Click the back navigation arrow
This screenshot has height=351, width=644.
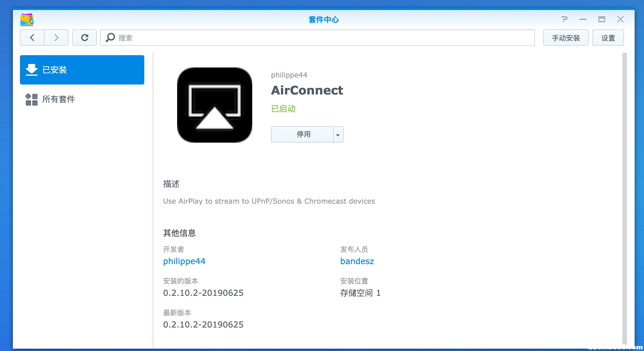click(32, 38)
